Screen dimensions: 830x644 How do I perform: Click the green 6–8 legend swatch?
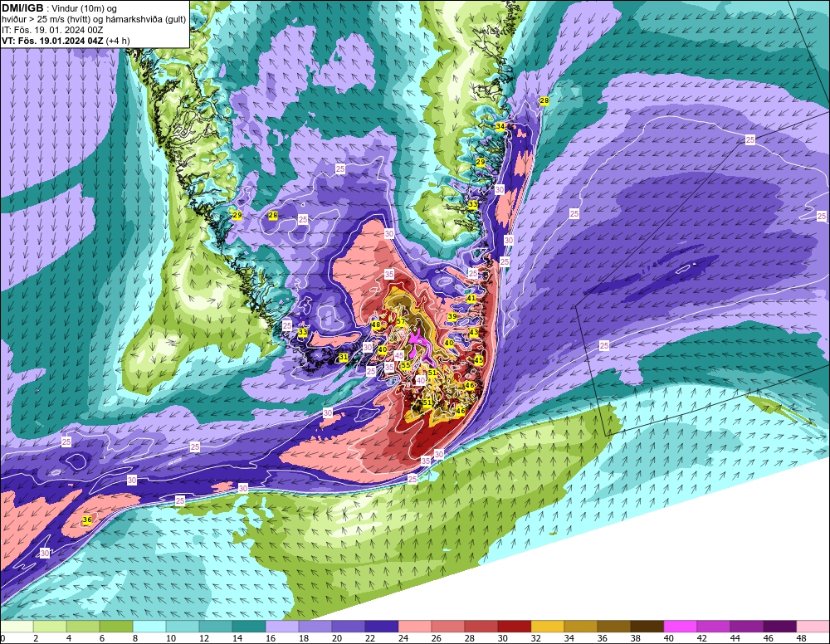[x=116, y=627]
